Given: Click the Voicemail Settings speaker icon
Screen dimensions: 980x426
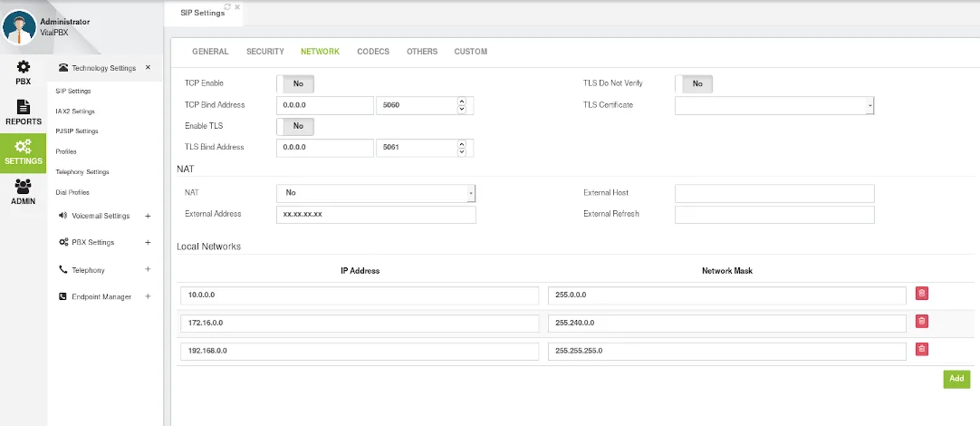Looking at the screenshot, I should (x=62, y=215).
